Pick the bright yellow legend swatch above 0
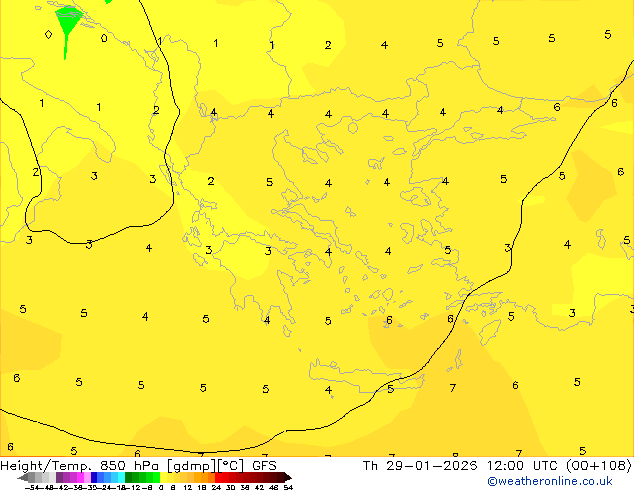This screenshot has height=490, width=634. coord(164,477)
